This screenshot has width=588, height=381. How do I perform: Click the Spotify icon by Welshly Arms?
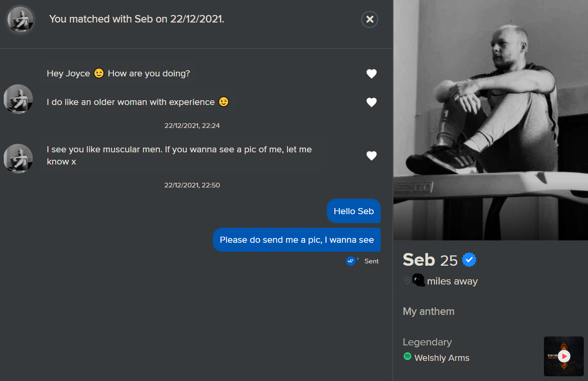[407, 357]
